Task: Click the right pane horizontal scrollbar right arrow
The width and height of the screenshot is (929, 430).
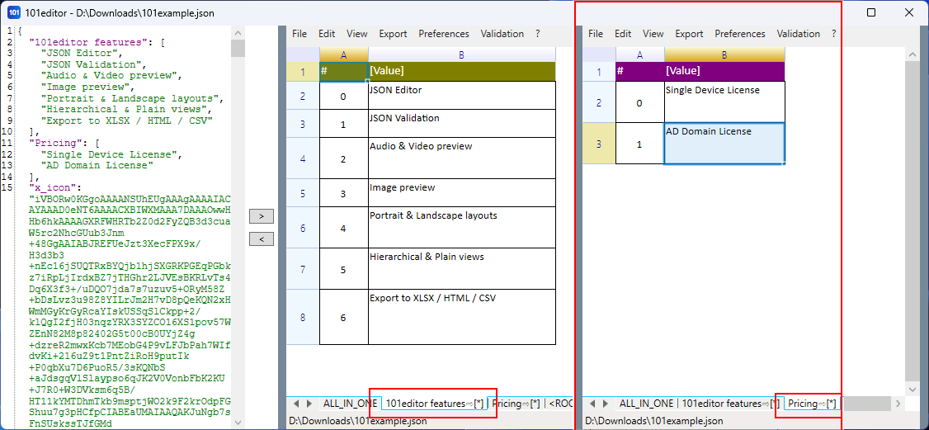Action: (897, 403)
